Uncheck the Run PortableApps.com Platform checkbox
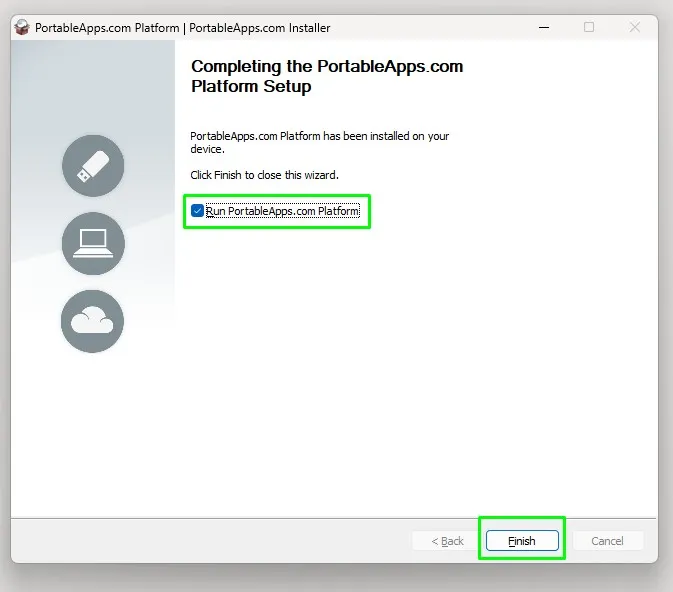Screen dimensions: 673x592 click(x=197, y=211)
